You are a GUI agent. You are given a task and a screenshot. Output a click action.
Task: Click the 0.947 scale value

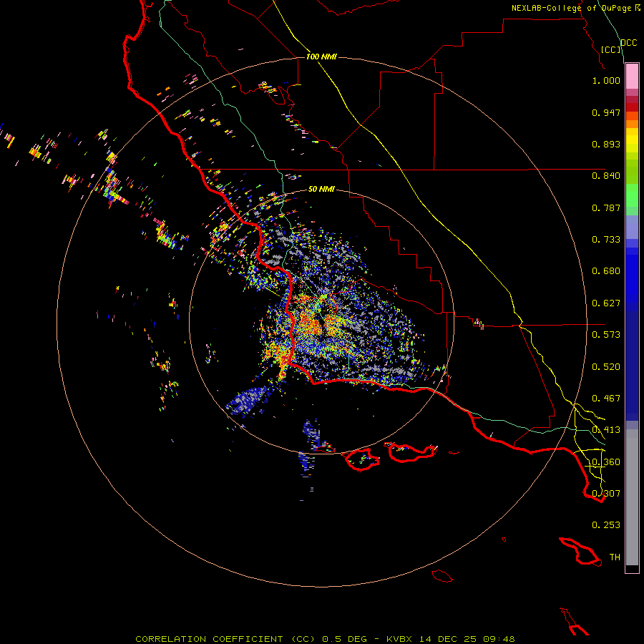coord(606,112)
